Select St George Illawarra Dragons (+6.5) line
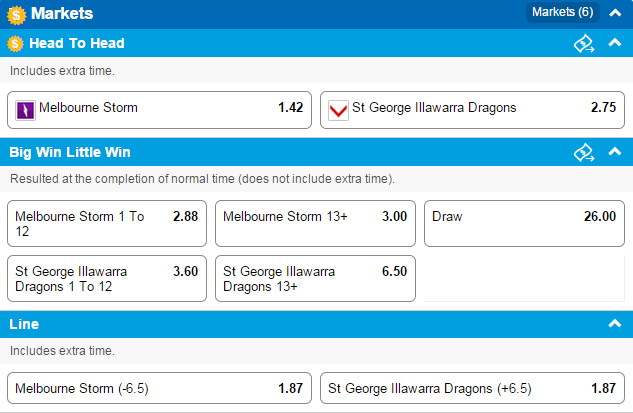This screenshot has height=413, width=633. coord(472,388)
